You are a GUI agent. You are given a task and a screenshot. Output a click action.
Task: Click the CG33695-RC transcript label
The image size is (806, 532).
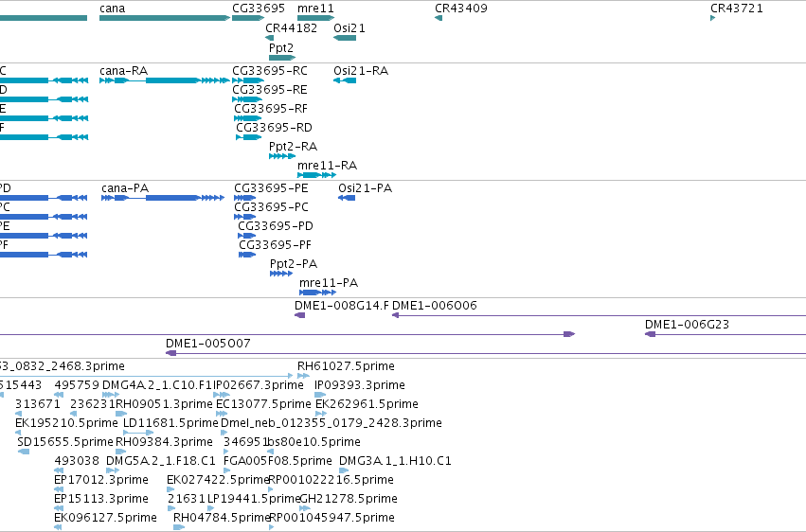(270, 71)
